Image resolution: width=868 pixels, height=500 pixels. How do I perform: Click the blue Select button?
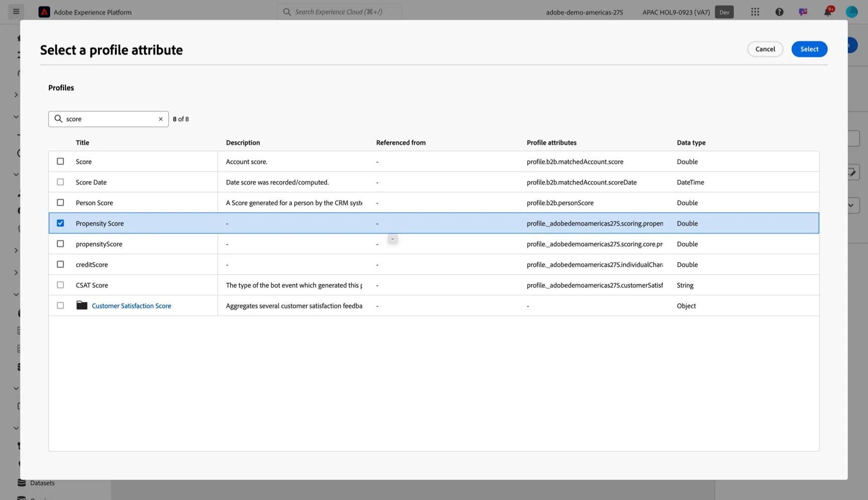(x=809, y=49)
